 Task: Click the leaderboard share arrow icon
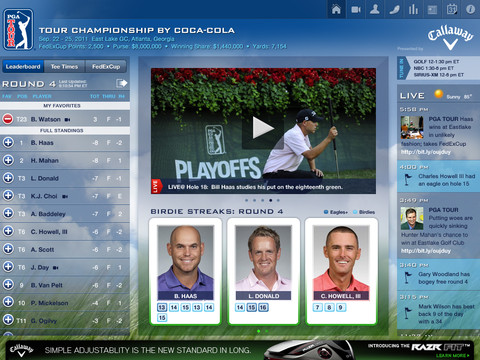coord(121,83)
